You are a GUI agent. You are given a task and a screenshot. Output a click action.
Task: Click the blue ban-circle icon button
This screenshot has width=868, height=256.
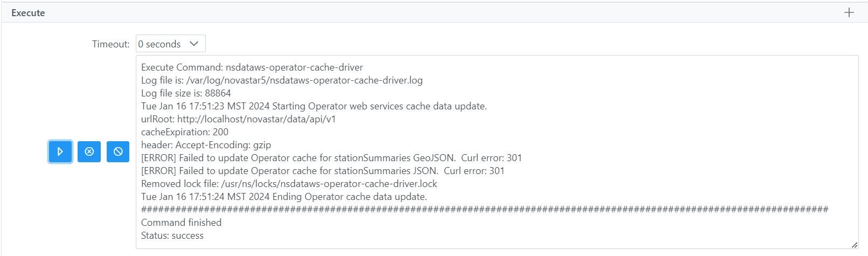[x=118, y=151]
